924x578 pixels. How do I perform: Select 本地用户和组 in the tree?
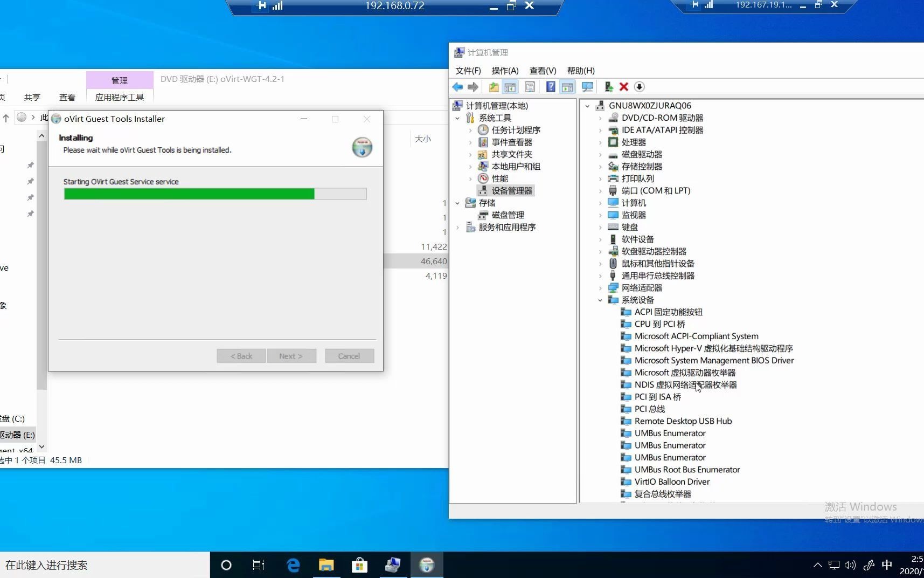[x=516, y=167]
